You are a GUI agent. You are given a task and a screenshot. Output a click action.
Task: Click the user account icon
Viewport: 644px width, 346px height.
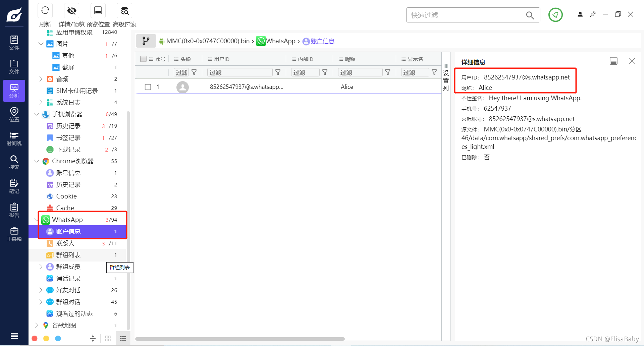point(580,14)
